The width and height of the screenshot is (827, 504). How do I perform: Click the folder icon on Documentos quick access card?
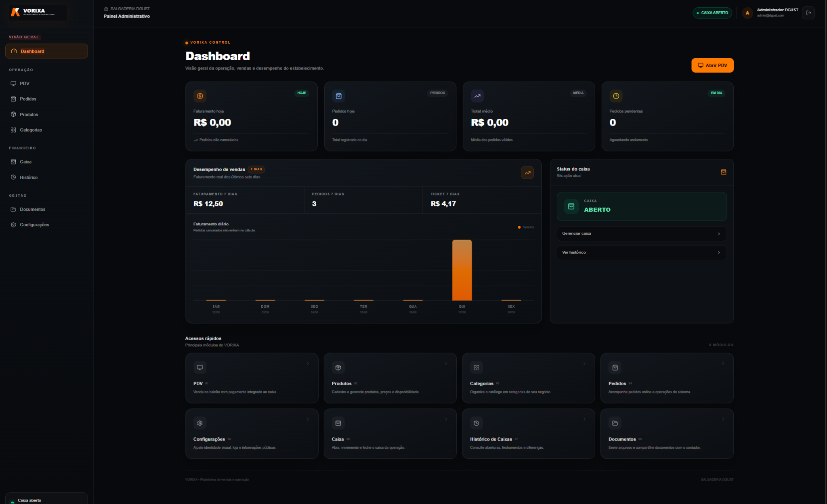tap(615, 423)
